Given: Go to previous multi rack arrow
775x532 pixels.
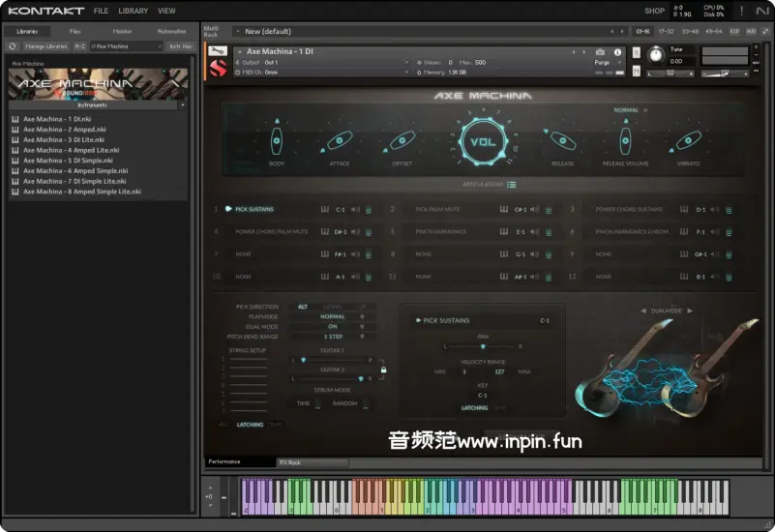Looking at the screenshot, I should click(611, 31).
